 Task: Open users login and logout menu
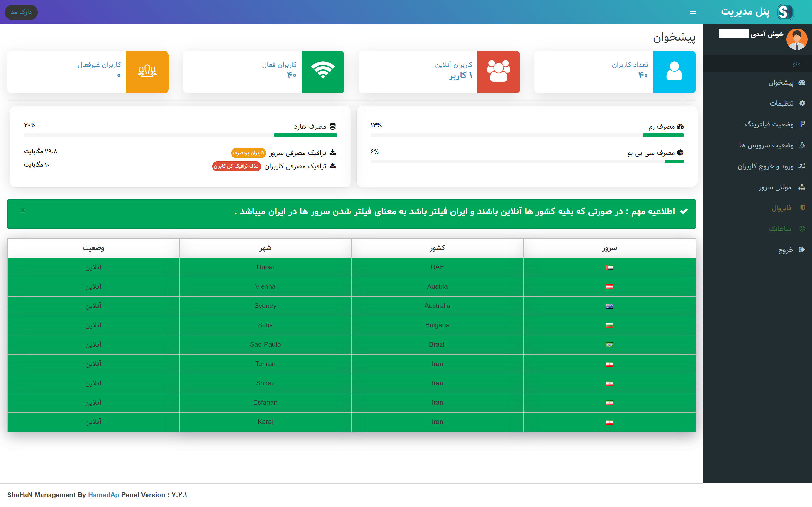[765, 166]
